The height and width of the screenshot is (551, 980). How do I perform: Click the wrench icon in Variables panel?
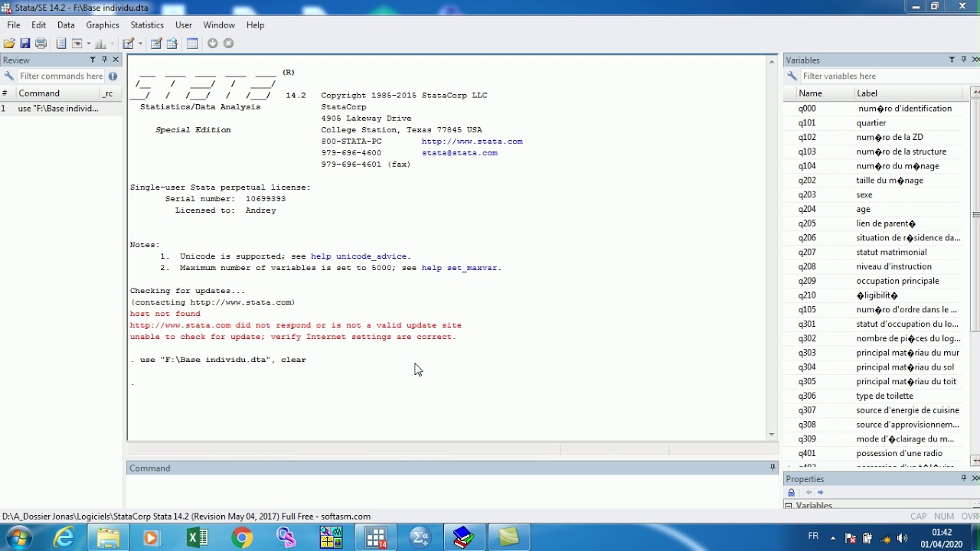point(792,76)
